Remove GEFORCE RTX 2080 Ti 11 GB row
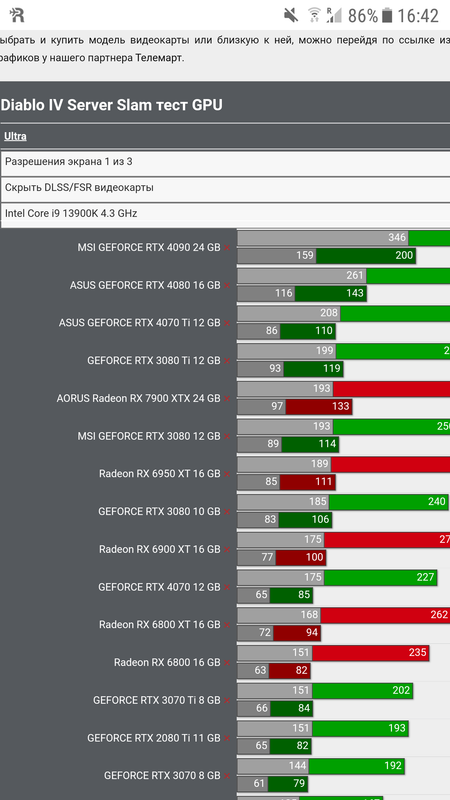The width and height of the screenshot is (450, 800). [227, 738]
